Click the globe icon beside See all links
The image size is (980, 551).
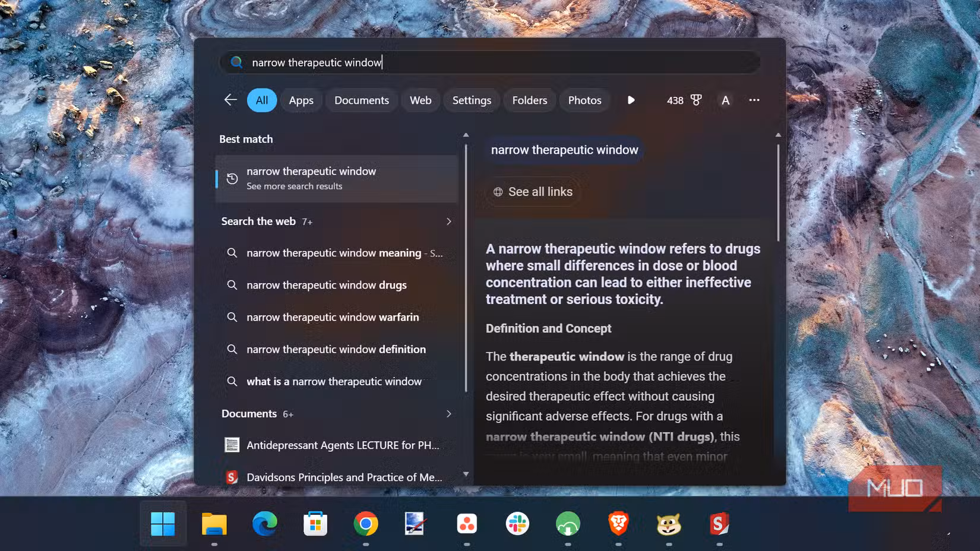[x=498, y=192]
